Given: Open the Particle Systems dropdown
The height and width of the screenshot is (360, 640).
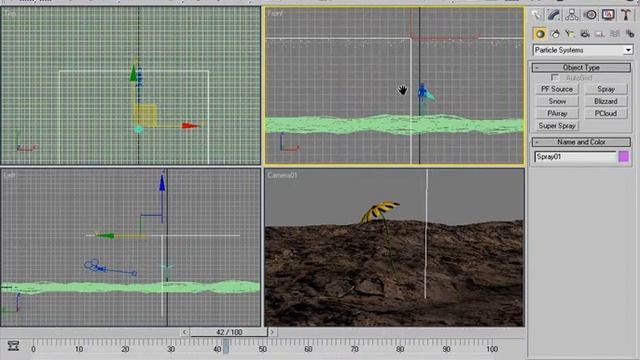Looking at the screenshot, I should click(582, 50).
